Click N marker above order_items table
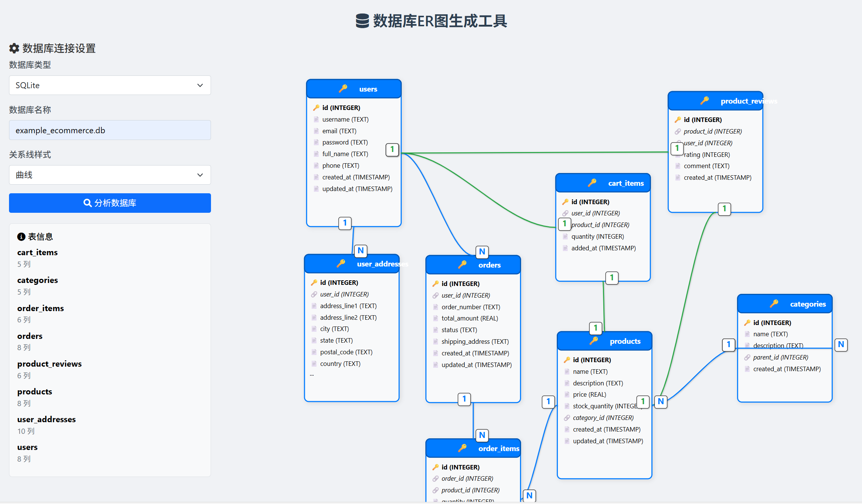This screenshot has height=504, width=862. point(482,435)
